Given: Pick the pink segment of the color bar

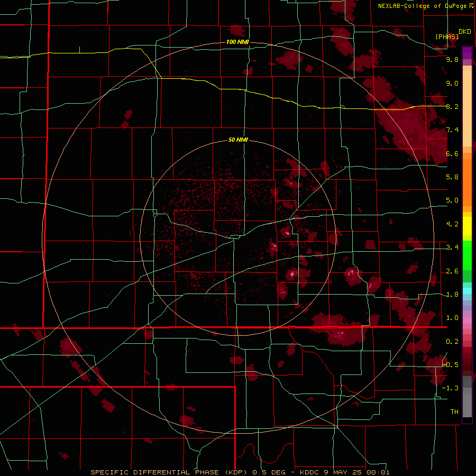Looking at the screenshot, I should 467,321.
